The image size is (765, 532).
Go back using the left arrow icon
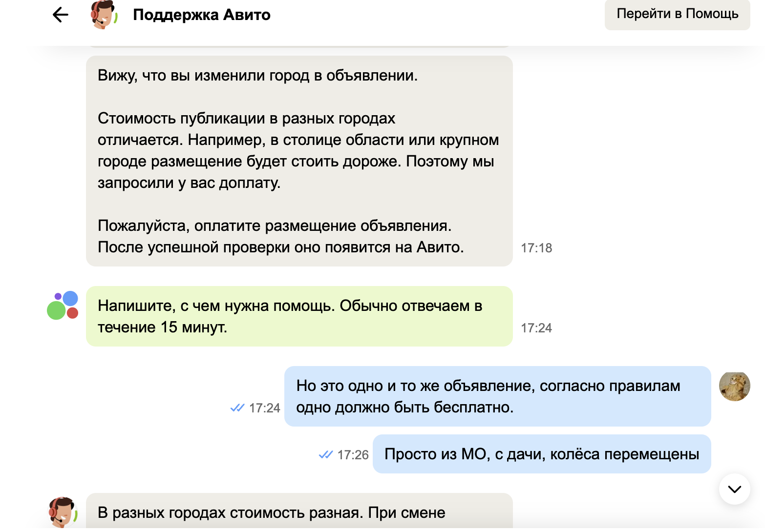(61, 15)
